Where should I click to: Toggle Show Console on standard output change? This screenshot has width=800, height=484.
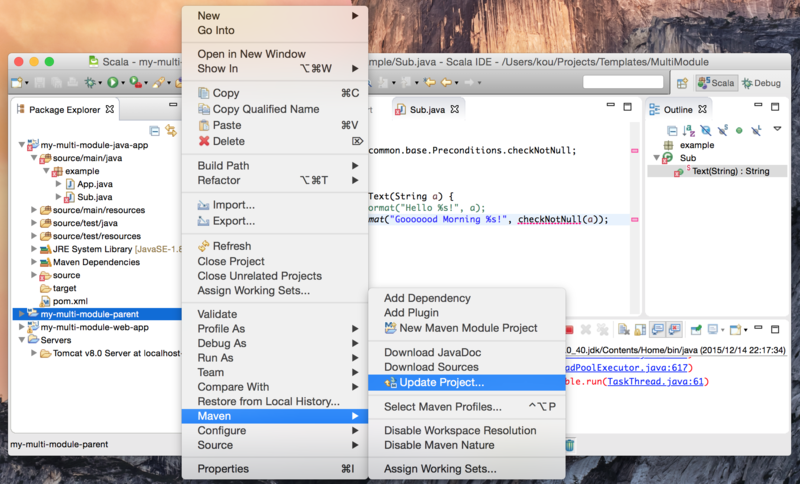(x=658, y=329)
